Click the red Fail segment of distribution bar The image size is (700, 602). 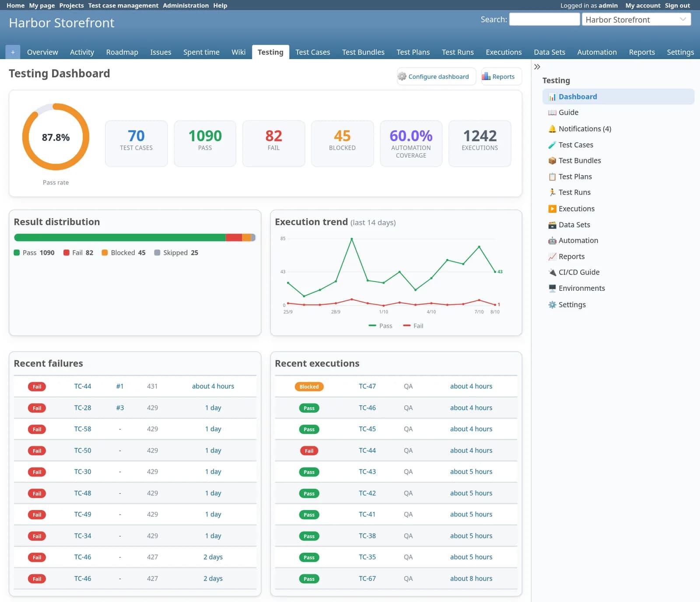[x=234, y=238]
